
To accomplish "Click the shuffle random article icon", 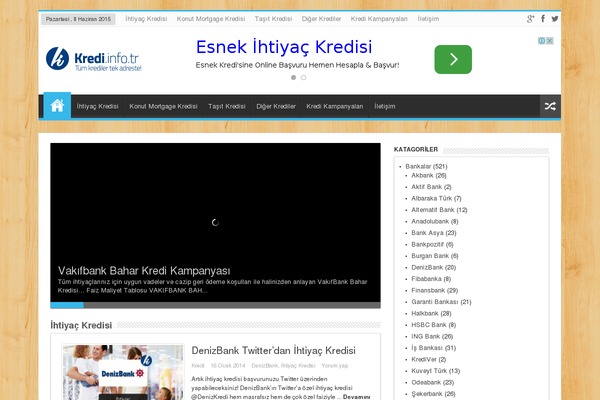I will point(550,106).
